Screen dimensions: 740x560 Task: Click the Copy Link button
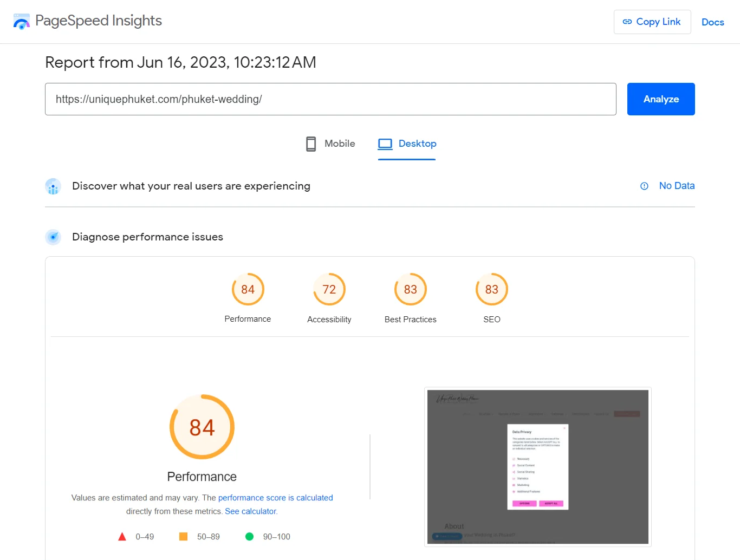click(652, 22)
